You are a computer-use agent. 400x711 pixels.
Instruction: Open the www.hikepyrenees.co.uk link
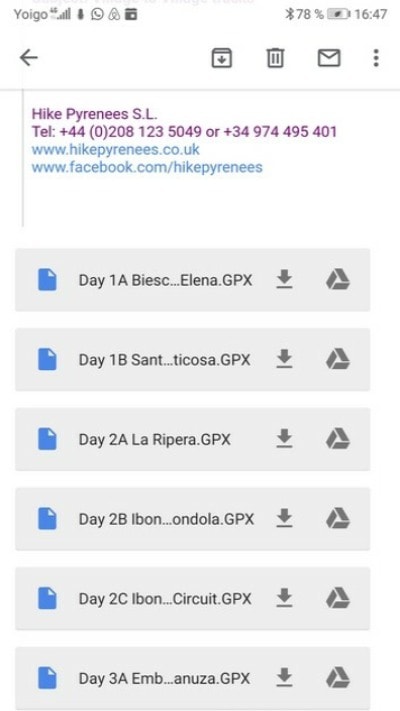(116, 150)
